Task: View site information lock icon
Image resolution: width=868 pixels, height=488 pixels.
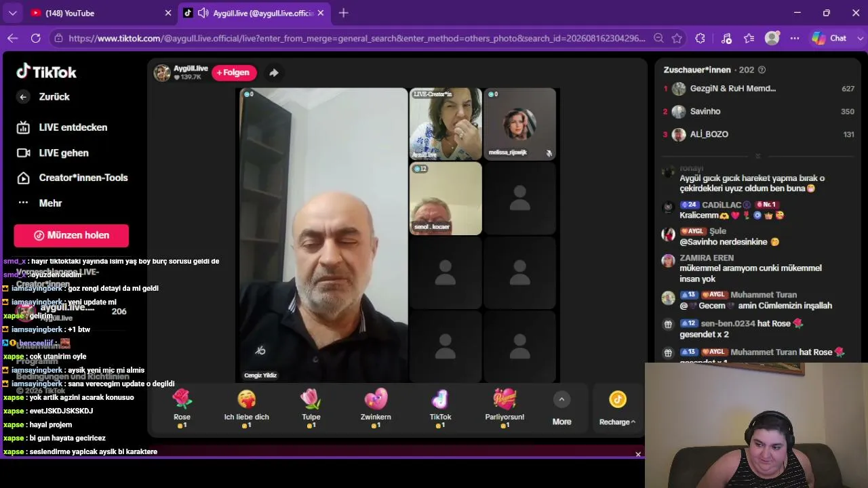Action: tap(59, 39)
